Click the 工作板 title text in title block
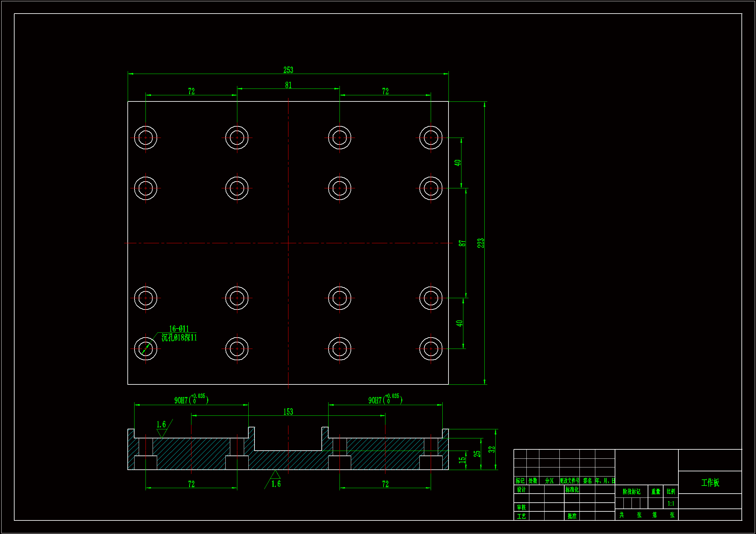 (x=710, y=483)
